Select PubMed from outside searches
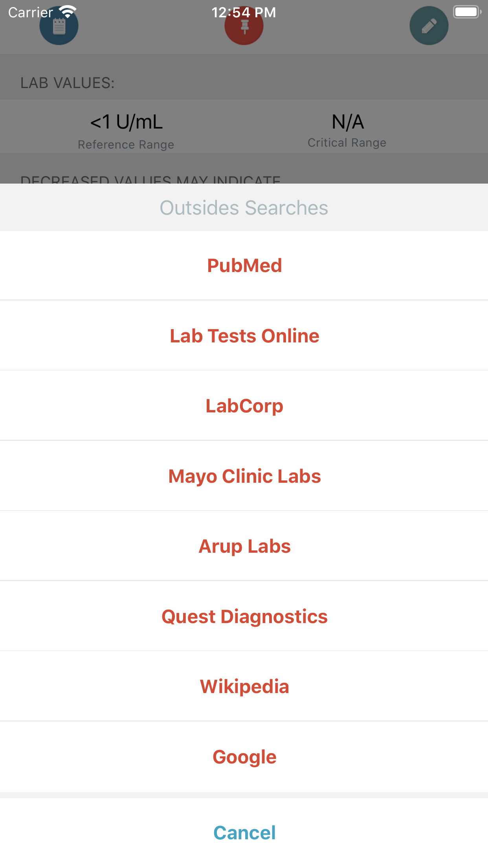Image resolution: width=488 pixels, height=868 pixels. [x=244, y=266]
